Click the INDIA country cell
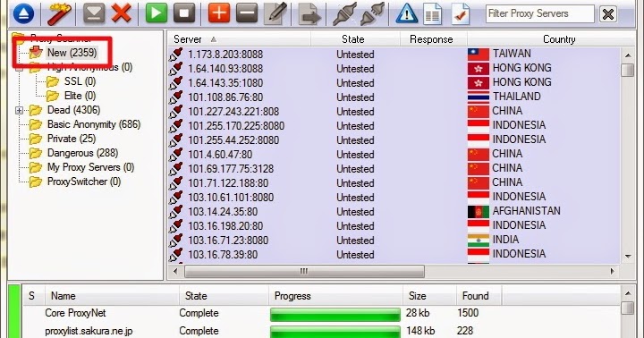 [505, 240]
